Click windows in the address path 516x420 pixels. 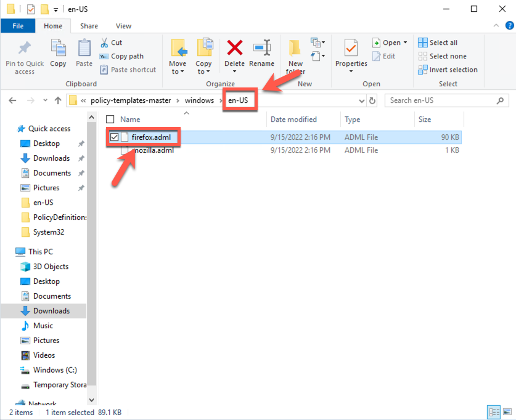pyautogui.click(x=199, y=100)
